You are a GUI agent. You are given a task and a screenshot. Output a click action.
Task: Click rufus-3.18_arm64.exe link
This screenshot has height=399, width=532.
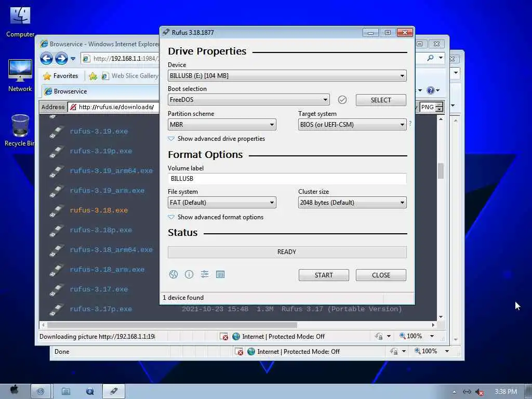[111, 250]
